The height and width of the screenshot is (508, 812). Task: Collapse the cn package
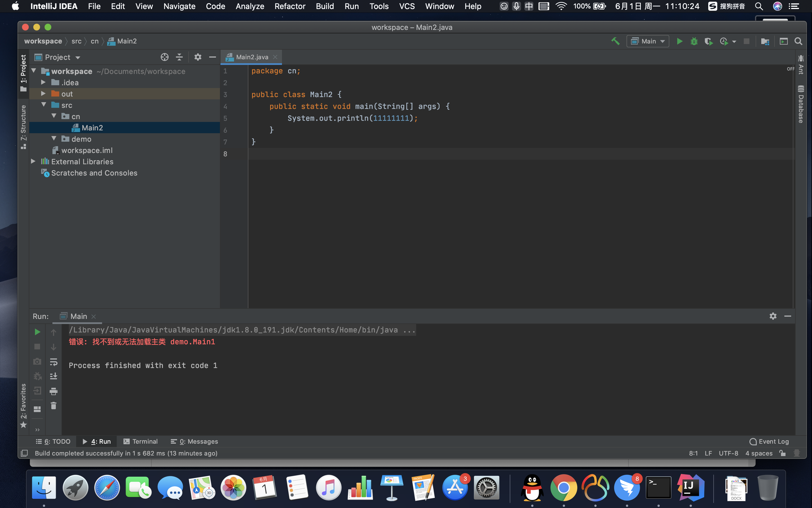click(x=54, y=116)
